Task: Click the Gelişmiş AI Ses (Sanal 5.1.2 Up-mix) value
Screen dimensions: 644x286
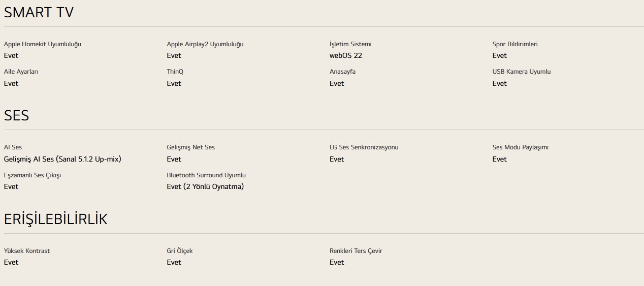Action: click(x=62, y=159)
